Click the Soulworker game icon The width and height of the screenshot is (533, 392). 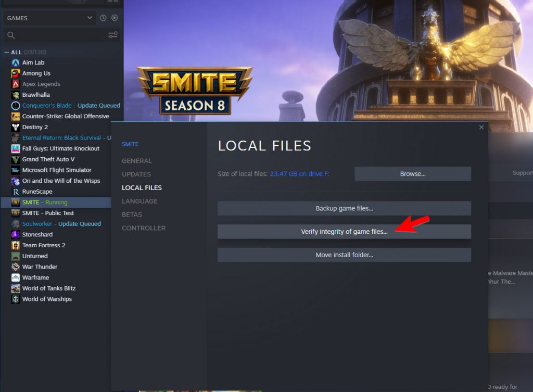click(15, 224)
